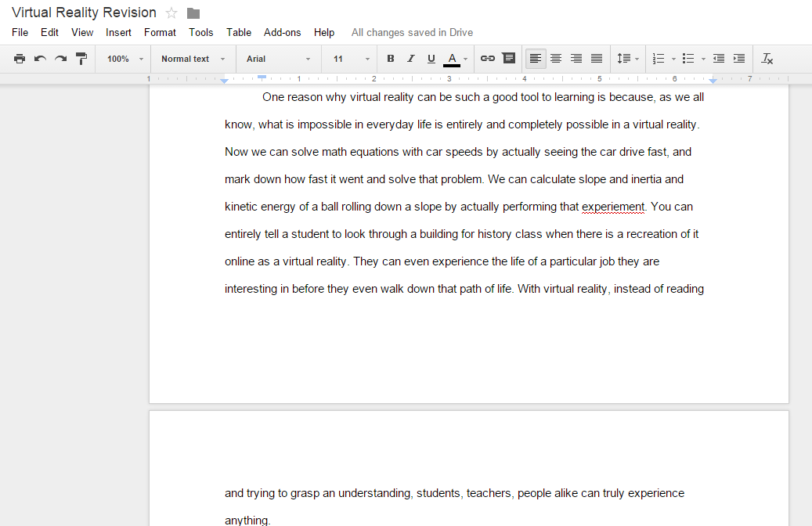The height and width of the screenshot is (526, 812).
Task: Set justified text alignment
Action: click(597, 59)
